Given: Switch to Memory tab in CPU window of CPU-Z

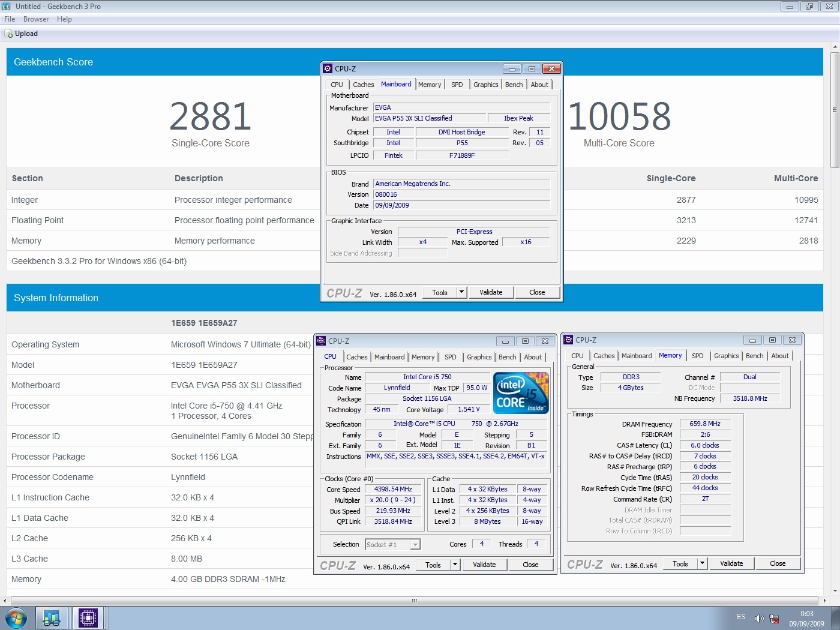Looking at the screenshot, I should [423, 357].
